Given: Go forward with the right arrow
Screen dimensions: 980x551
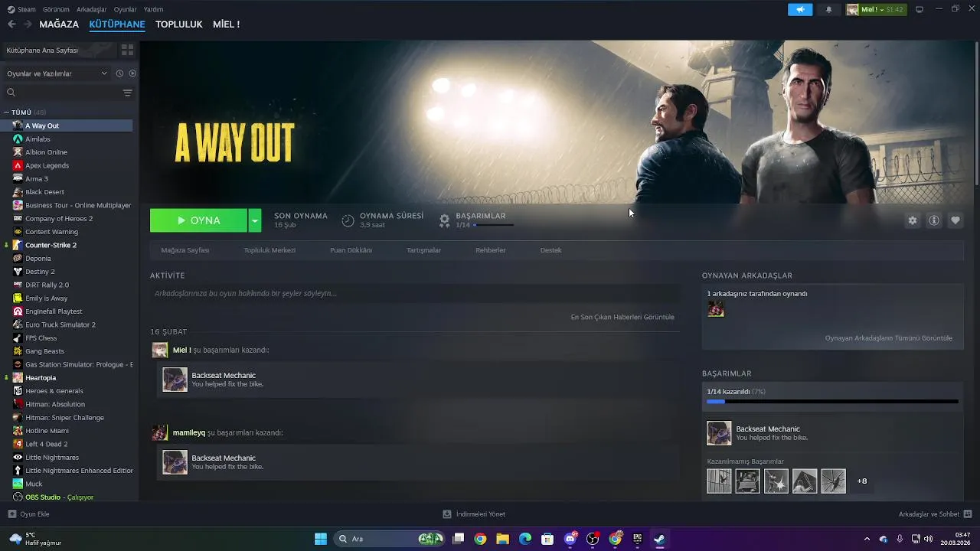Looking at the screenshot, I should (x=28, y=24).
